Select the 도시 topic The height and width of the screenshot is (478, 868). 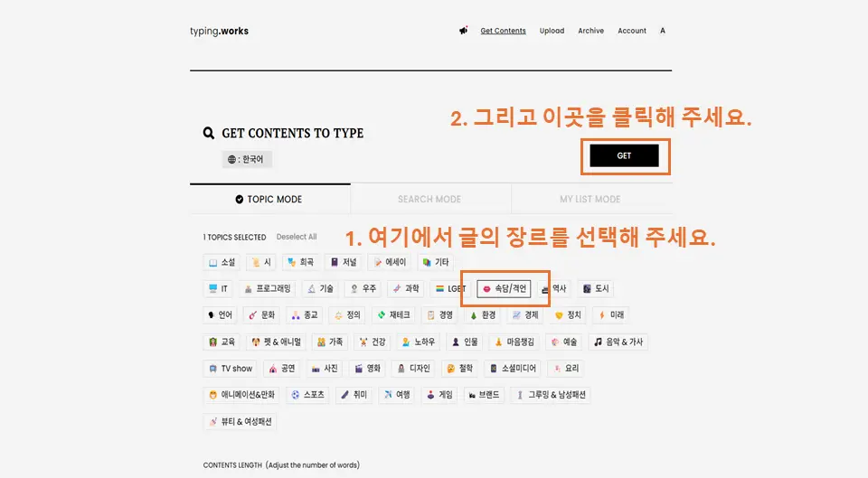(x=596, y=289)
